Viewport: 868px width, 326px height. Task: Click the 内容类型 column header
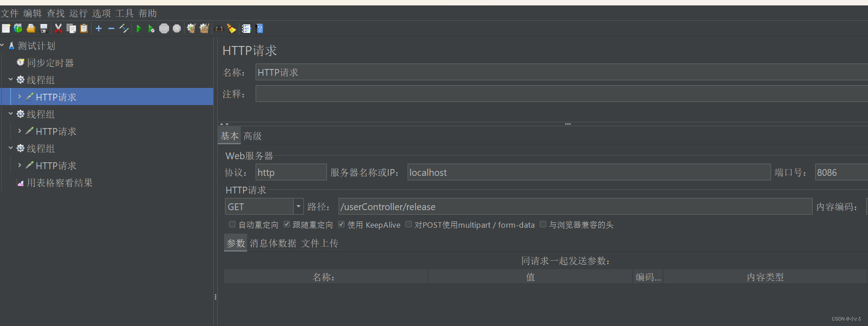(765, 277)
